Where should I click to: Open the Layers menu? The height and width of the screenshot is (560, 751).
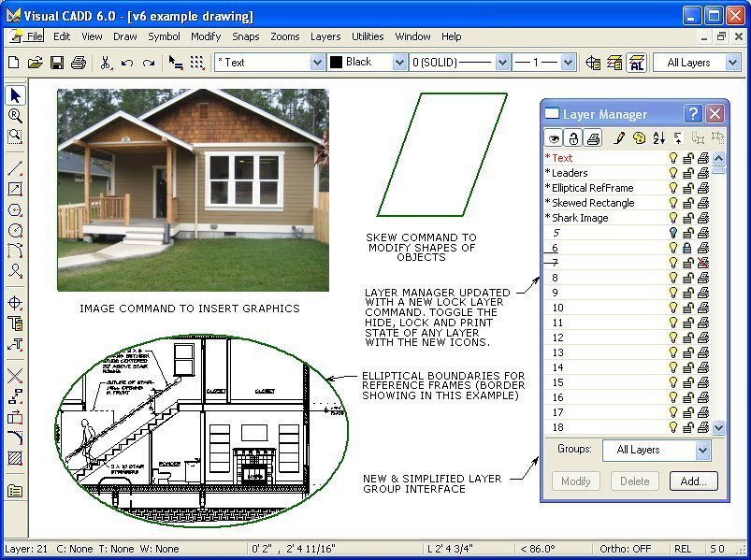pos(325,36)
